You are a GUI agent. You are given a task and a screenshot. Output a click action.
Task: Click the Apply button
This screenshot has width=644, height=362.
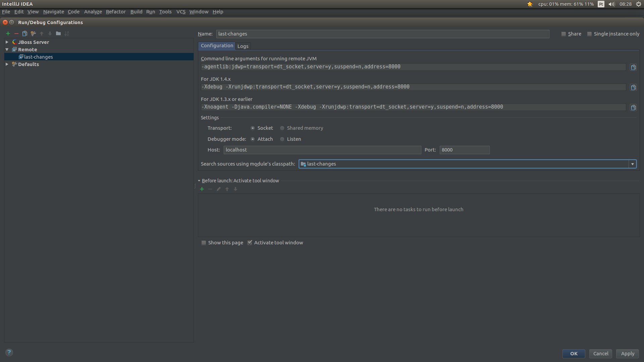[x=627, y=354]
